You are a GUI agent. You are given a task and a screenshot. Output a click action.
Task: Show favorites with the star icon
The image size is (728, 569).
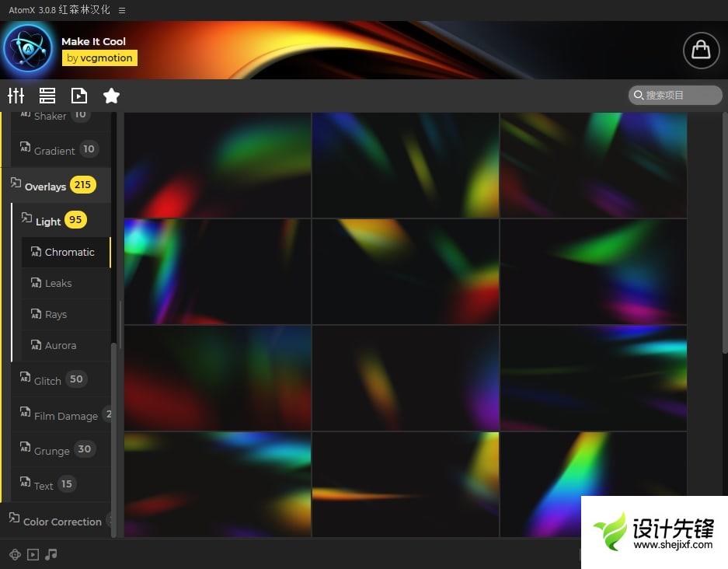[x=111, y=96]
